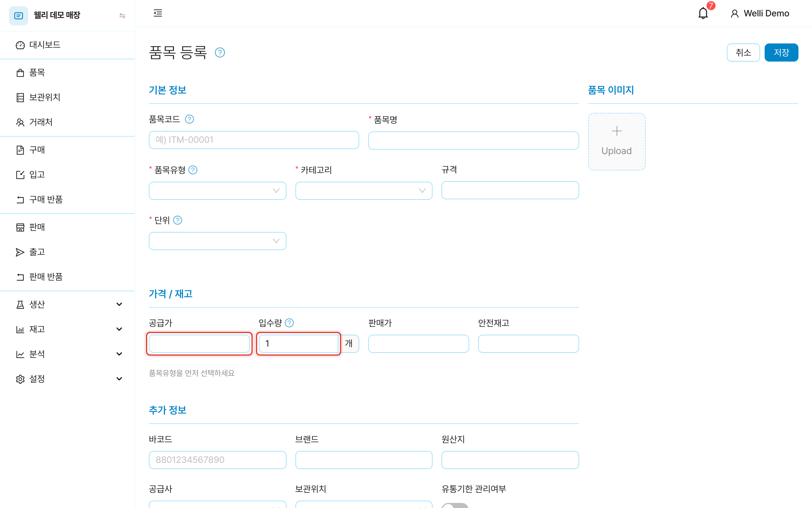Click the plus icon in Upload box
Screen dimensions: 812x508
(616, 131)
